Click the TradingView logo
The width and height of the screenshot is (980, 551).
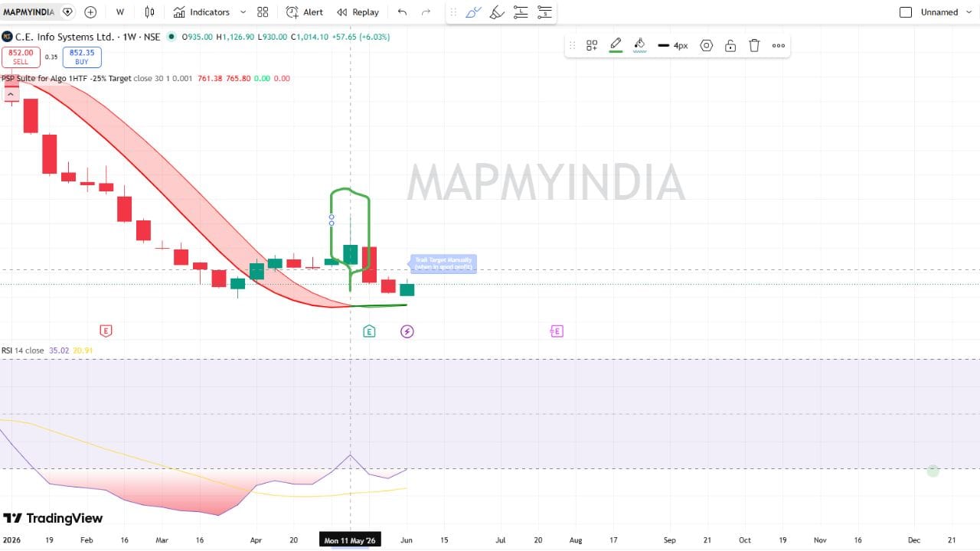tap(53, 518)
